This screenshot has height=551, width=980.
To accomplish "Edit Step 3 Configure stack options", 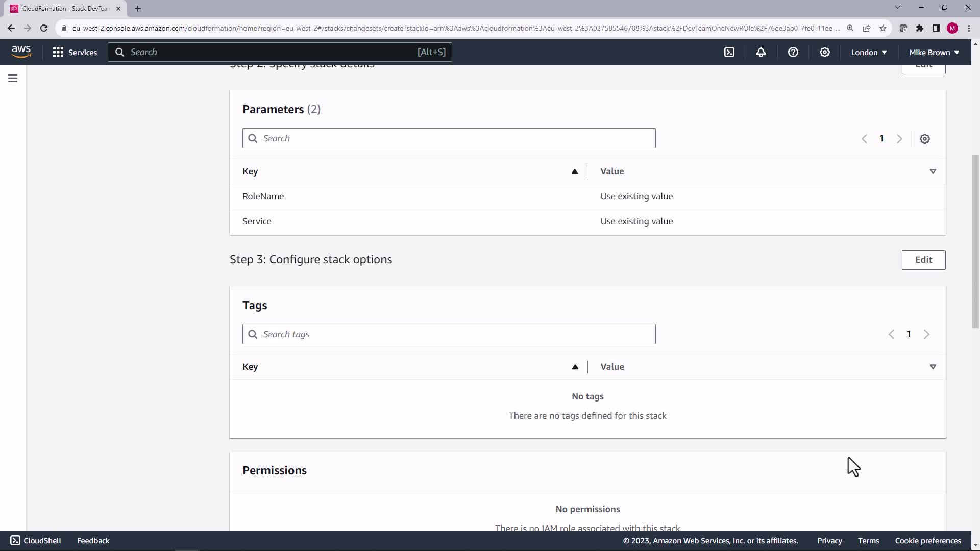I will pyautogui.click(x=923, y=260).
